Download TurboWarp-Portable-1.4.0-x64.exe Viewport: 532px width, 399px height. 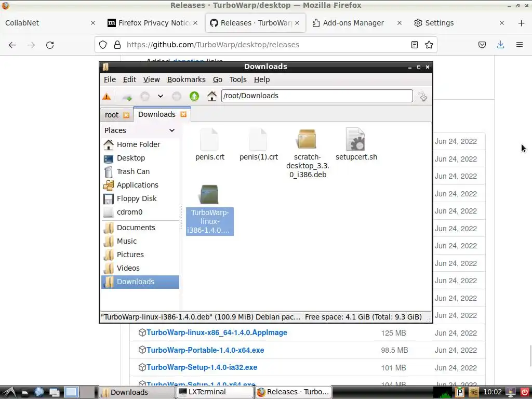205,350
